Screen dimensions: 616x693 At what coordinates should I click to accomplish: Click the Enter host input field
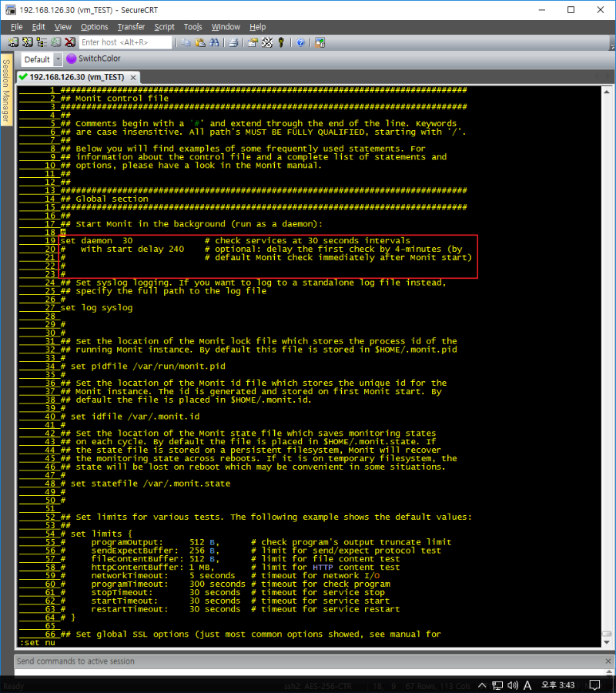coord(125,42)
